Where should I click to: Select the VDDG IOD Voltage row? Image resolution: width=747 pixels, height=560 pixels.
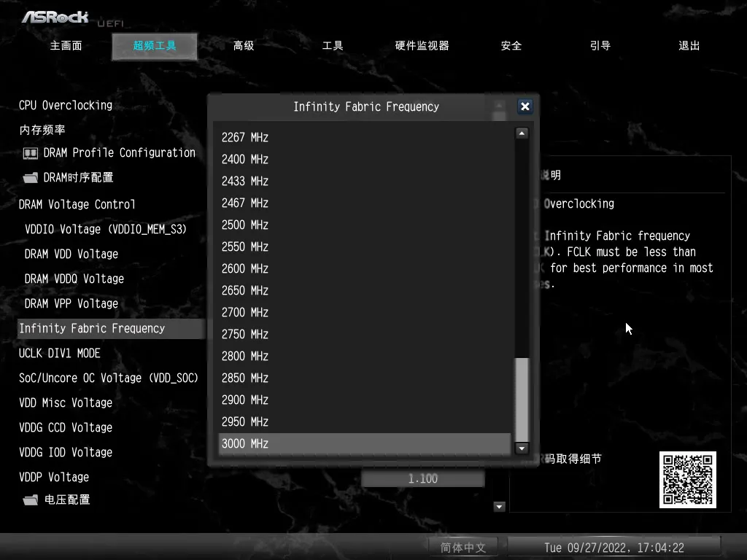pos(65,452)
